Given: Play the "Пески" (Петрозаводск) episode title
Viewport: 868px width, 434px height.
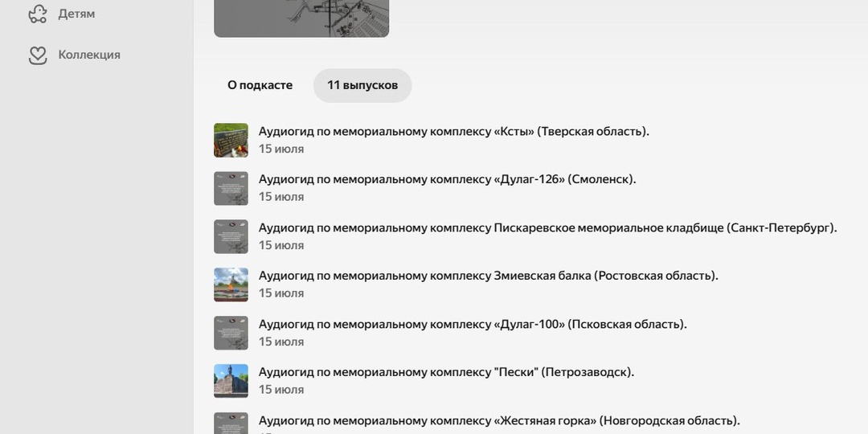Looking at the screenshot, I should [446, 372].
